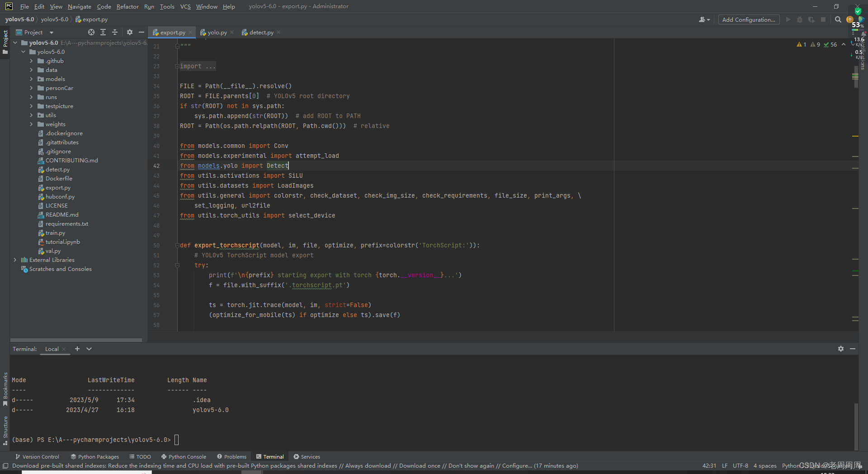Open Terminal settings gear icon
The height and width of the screenshot is (474, 868).
coord(841,349)
